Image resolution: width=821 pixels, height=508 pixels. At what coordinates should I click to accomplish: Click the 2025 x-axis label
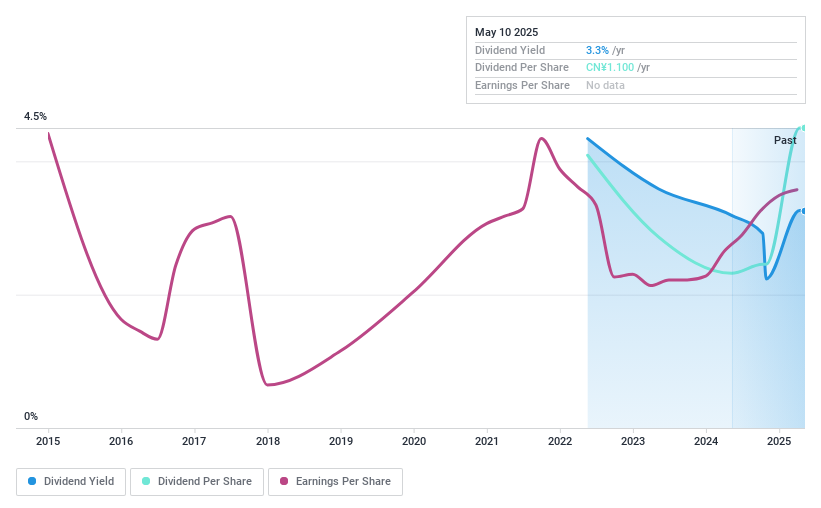click(x=779, y=441)
